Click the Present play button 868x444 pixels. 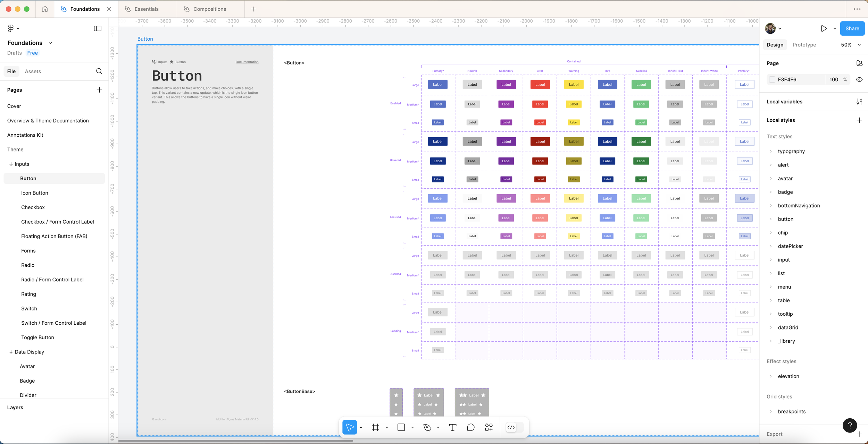coord(824,28)
